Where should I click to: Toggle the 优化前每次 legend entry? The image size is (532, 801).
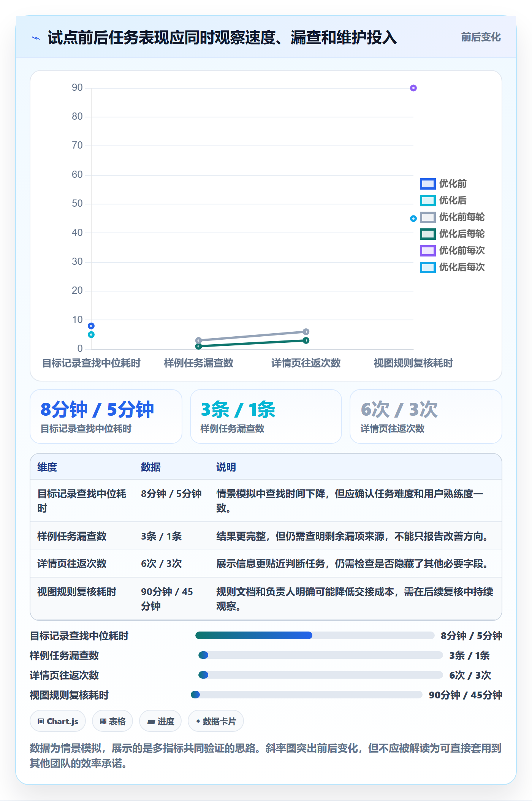[x=452, y=251]
